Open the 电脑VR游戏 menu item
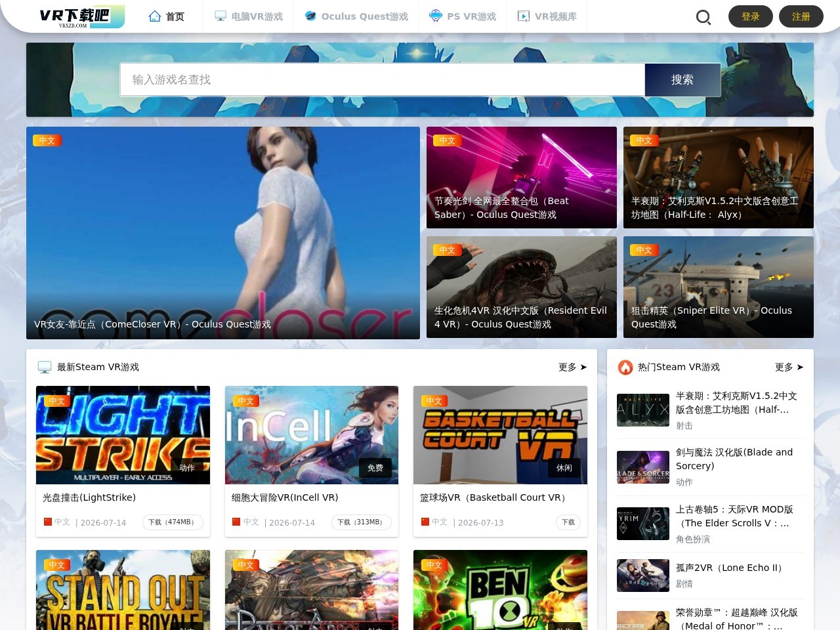Screen dimensions: 840x630 coord(248,16)
